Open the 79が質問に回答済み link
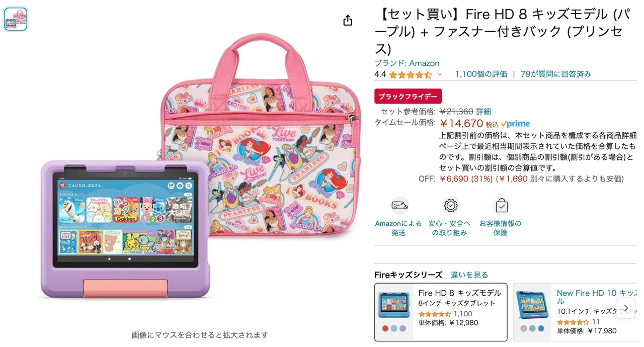 coord(556,74)
